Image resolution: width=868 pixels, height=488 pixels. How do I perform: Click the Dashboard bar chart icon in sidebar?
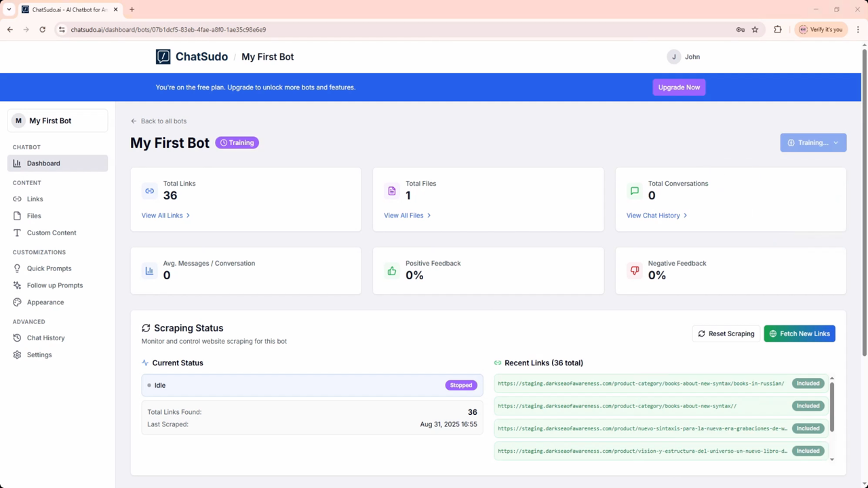coord(17,163)
